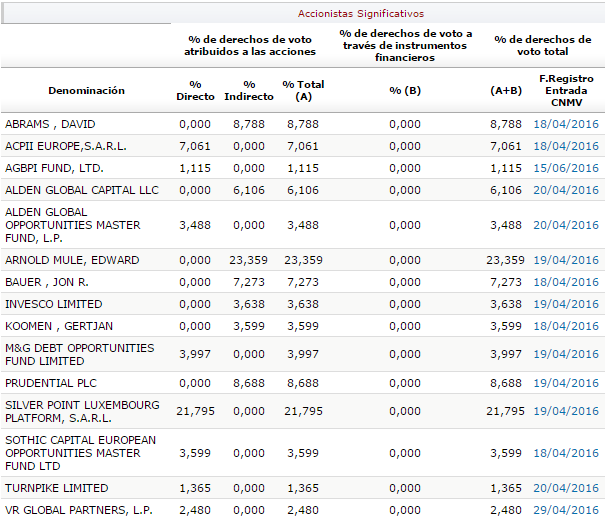Click the Denominación column header
Image resolution: width=605 pixels, height=519 pixels.
tap(86, 90)
